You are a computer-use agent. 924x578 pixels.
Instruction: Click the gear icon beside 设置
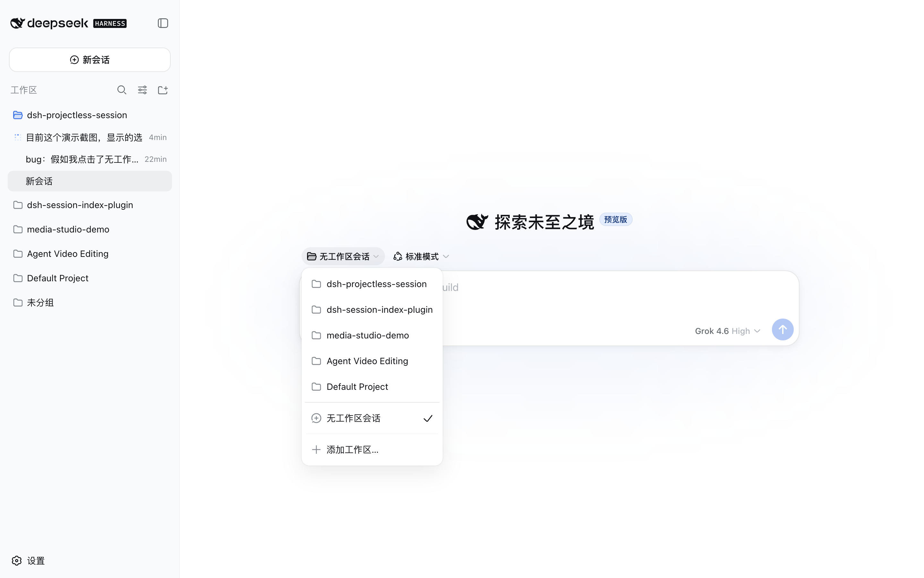tap(17, 561)
